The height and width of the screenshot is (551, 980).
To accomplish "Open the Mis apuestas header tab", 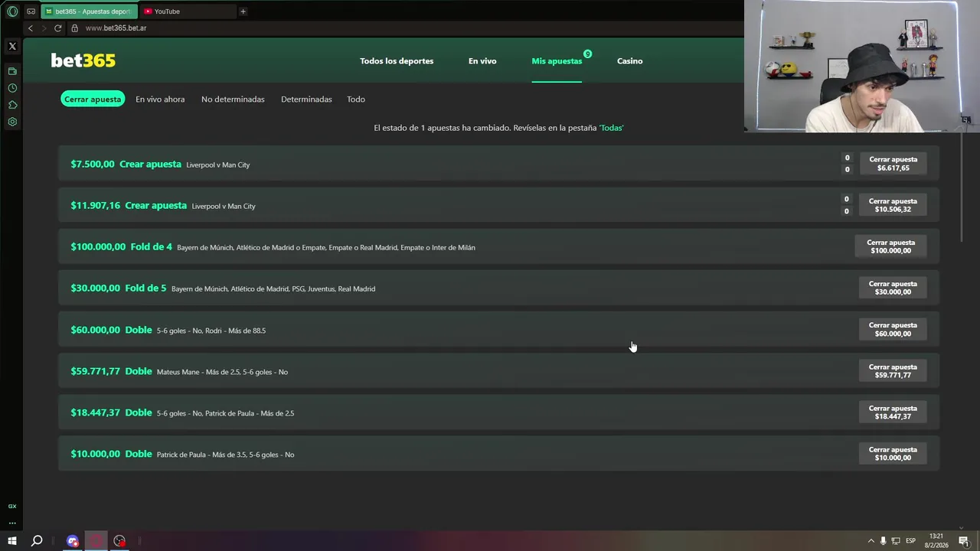I will tap(557, 61).
